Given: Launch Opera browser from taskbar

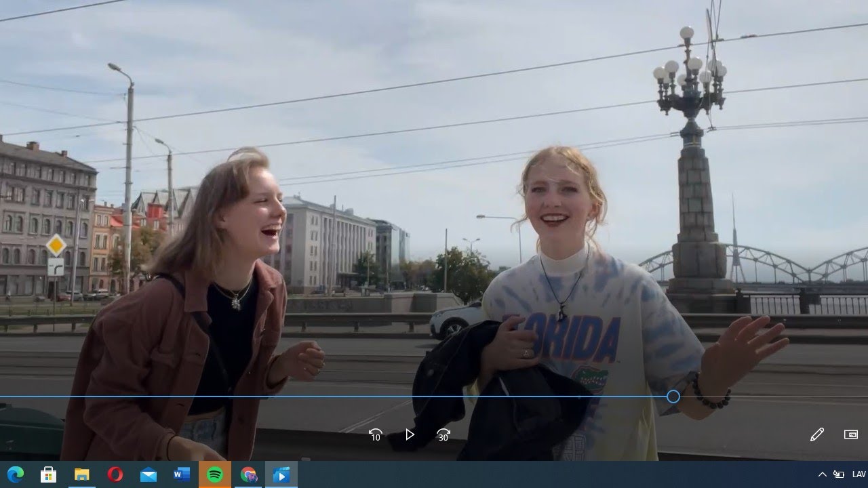Looking at the screenshot, I should [115, 474].
